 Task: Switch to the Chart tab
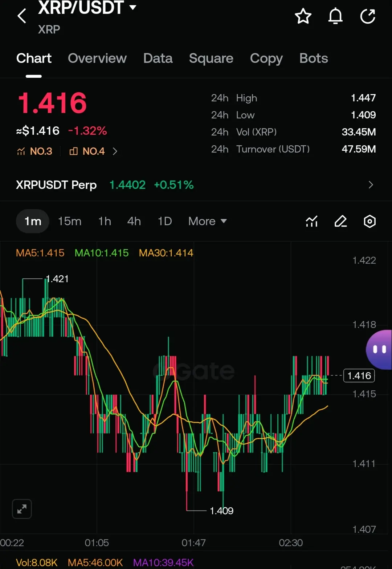[34, 58]
